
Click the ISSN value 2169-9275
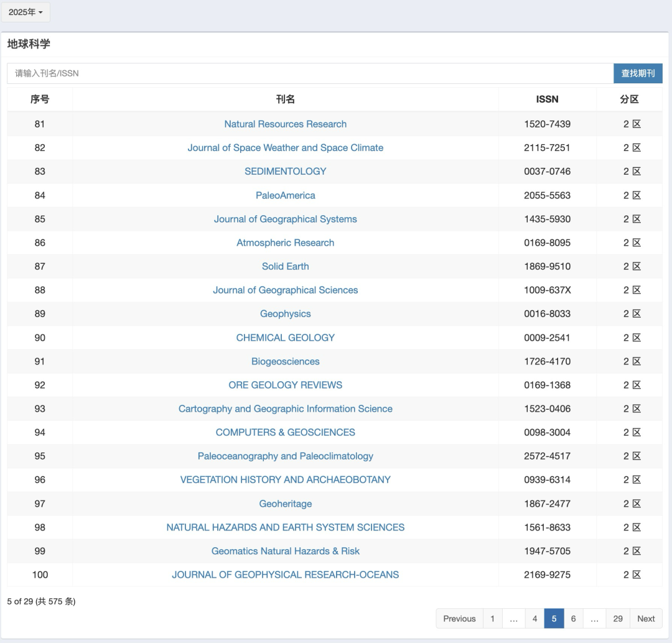[x=548, y=575]
